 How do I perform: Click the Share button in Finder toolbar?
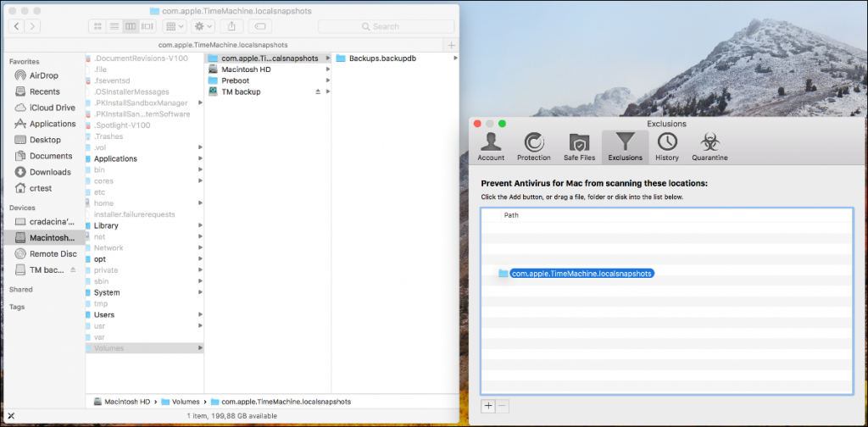231,26
